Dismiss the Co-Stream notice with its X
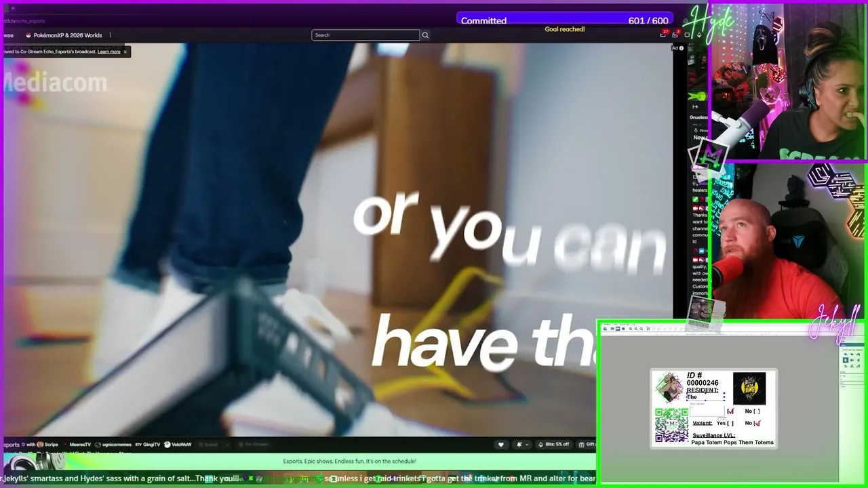The height and width of the screenshot is (488, 868). (x=125, y=52)
